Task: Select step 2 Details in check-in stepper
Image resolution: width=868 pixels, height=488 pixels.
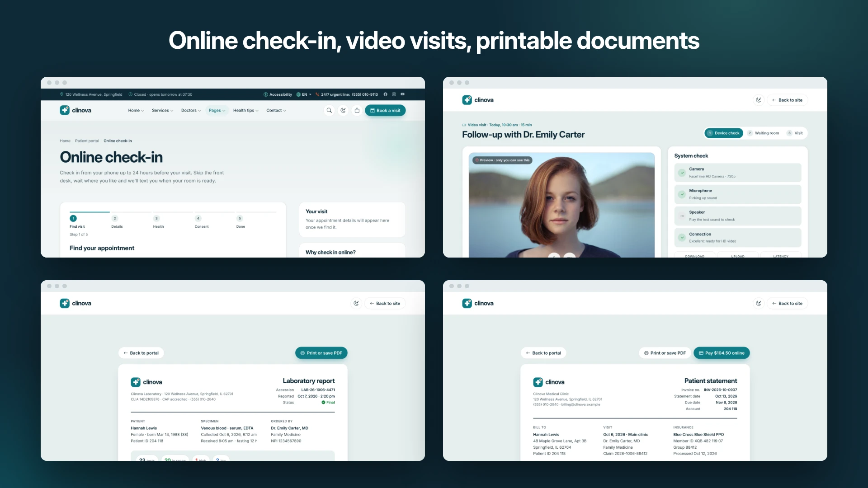Action: click(x=117, y=221)
